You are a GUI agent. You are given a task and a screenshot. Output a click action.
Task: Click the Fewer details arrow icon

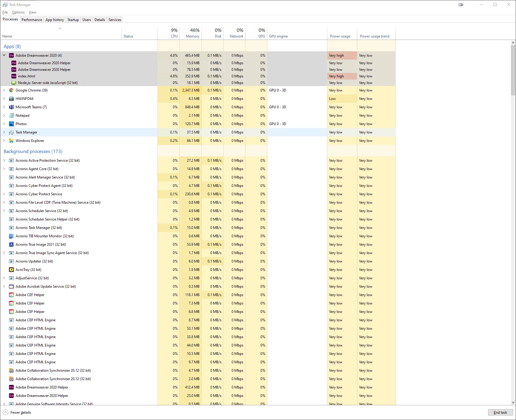coord(5,412)
